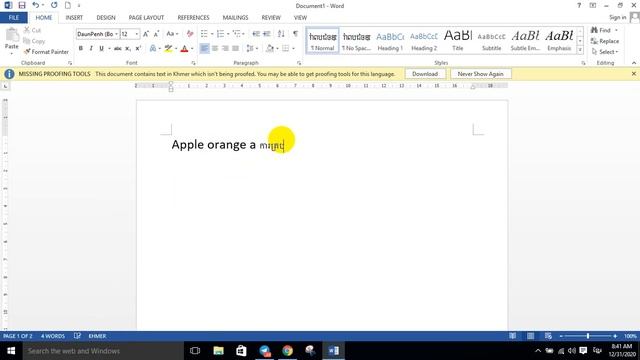Viewport: 640px width, 360px height.
Task: Activate Format Painter
Action: click(46, 52)
